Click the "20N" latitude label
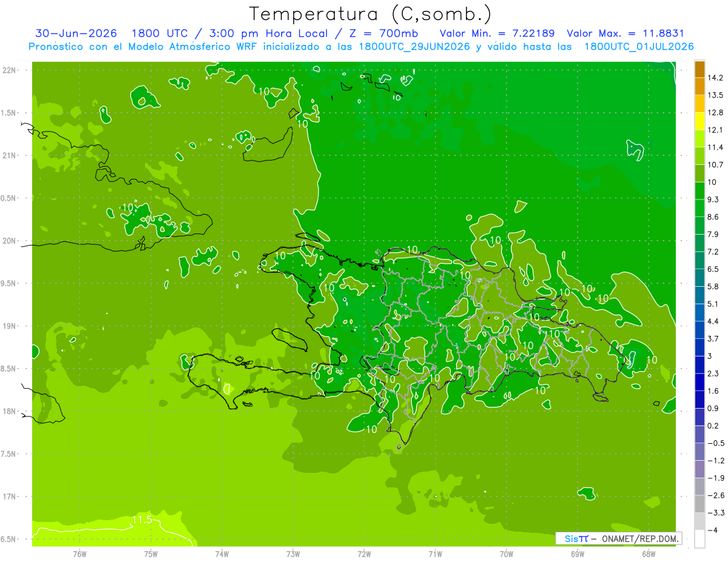The image size is (728, 562). point(10,241)
